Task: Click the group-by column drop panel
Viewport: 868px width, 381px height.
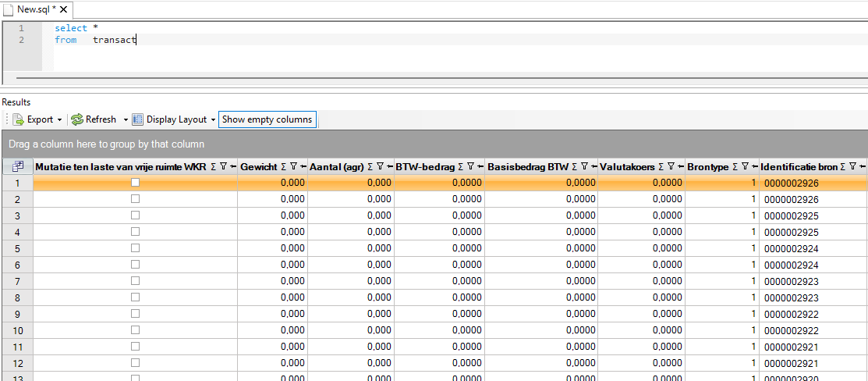Action: pos(434,144)
